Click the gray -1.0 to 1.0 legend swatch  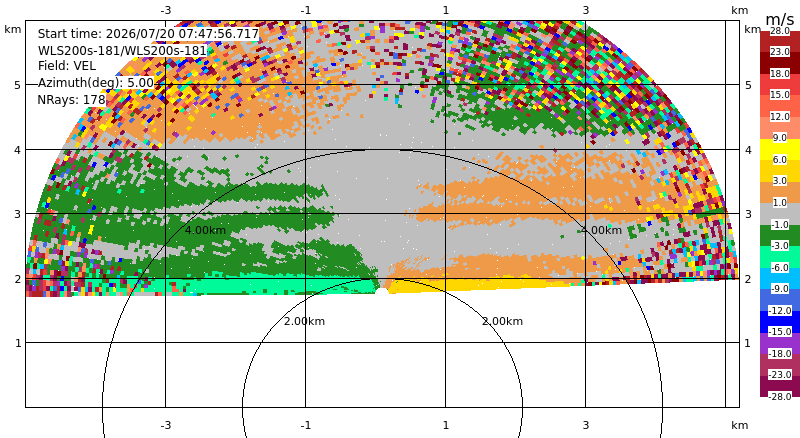coord(780,213)
